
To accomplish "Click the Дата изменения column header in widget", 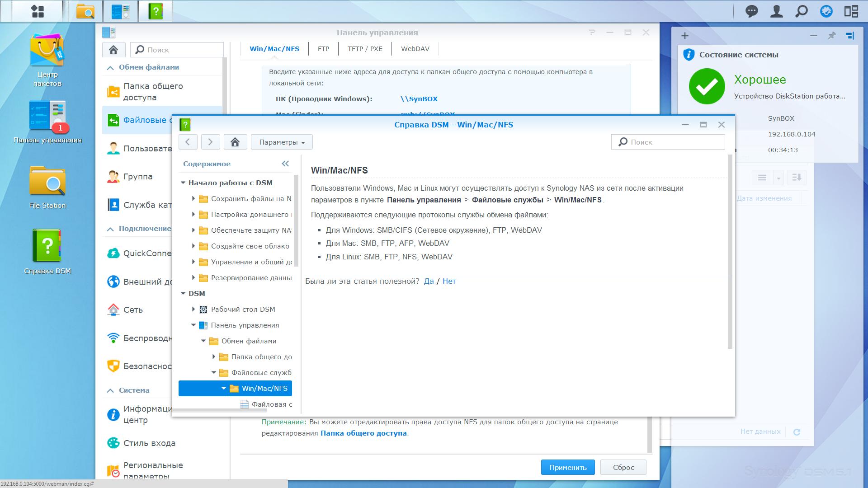I will coord(764,198).
